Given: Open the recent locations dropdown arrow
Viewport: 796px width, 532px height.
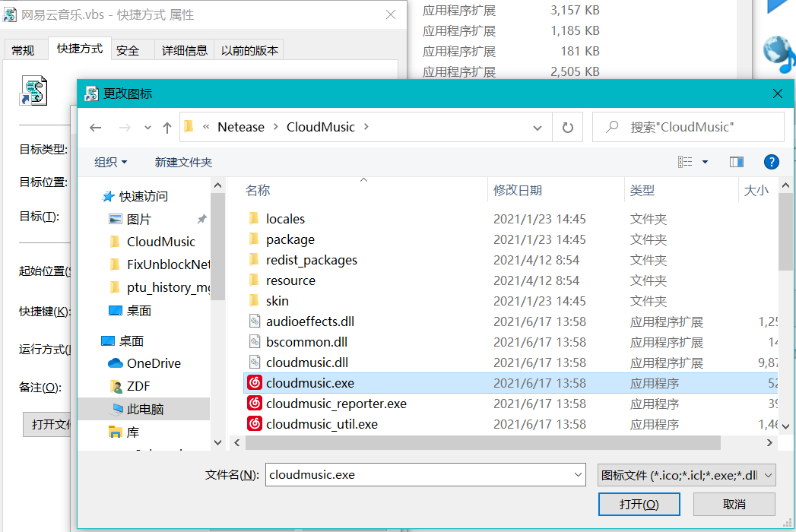Looking at the screenshot, I should (147, 128).
